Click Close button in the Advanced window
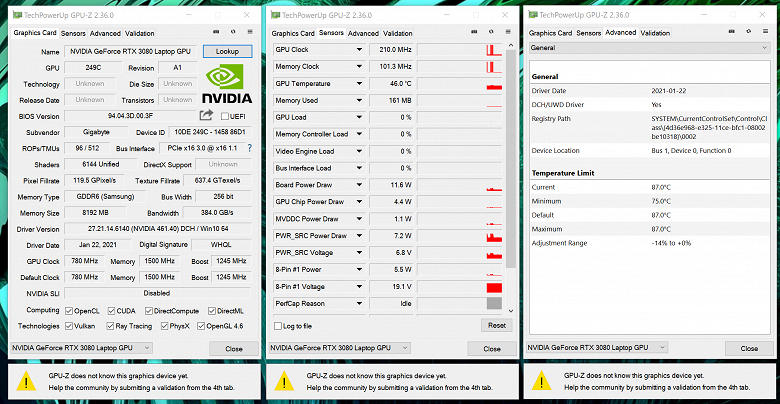Screen dimensions: 780x404 click(749, 349)
